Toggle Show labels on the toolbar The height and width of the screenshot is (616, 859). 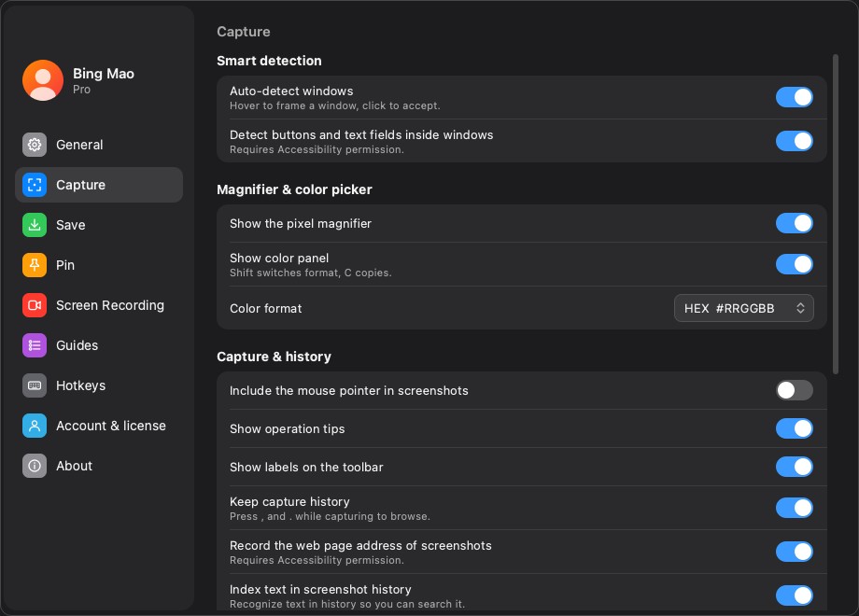(794, 467)
